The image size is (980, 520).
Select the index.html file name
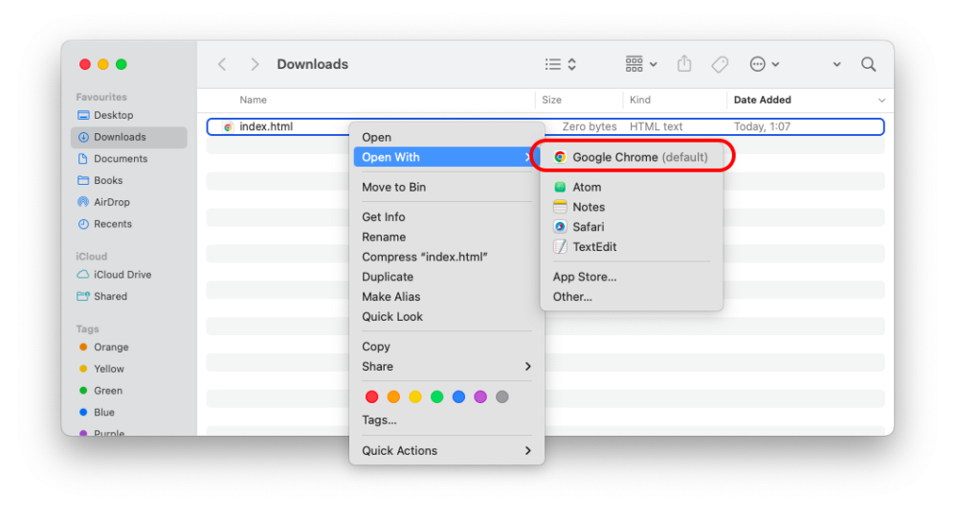[266, 126]
